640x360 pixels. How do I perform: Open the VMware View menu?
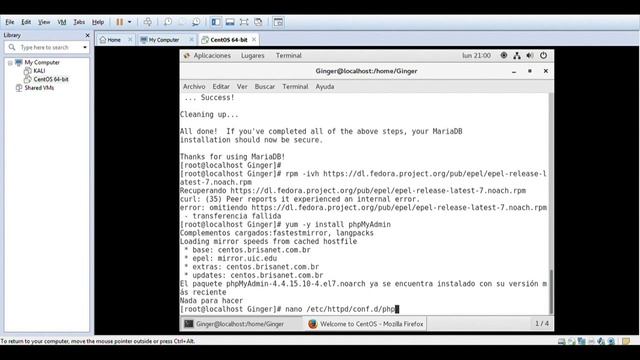coord(44,22)
